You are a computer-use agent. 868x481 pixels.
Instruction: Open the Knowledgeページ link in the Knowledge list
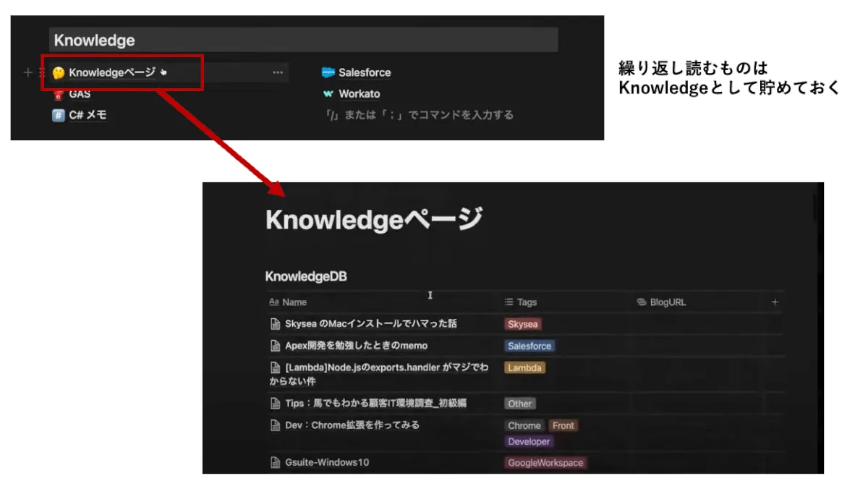[x=112, y=72]
